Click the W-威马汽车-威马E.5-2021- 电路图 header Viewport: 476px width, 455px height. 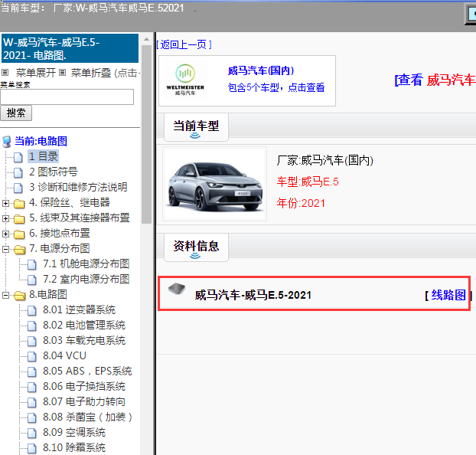click(x=70, y=48)
